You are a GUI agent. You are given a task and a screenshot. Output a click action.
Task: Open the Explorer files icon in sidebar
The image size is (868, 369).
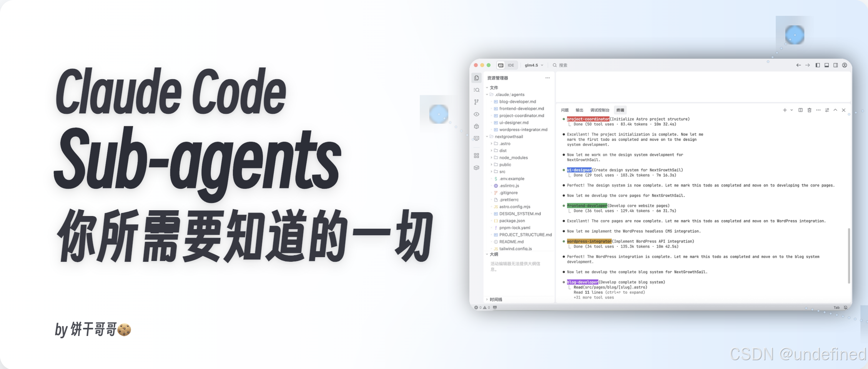(x=477, y=78)
